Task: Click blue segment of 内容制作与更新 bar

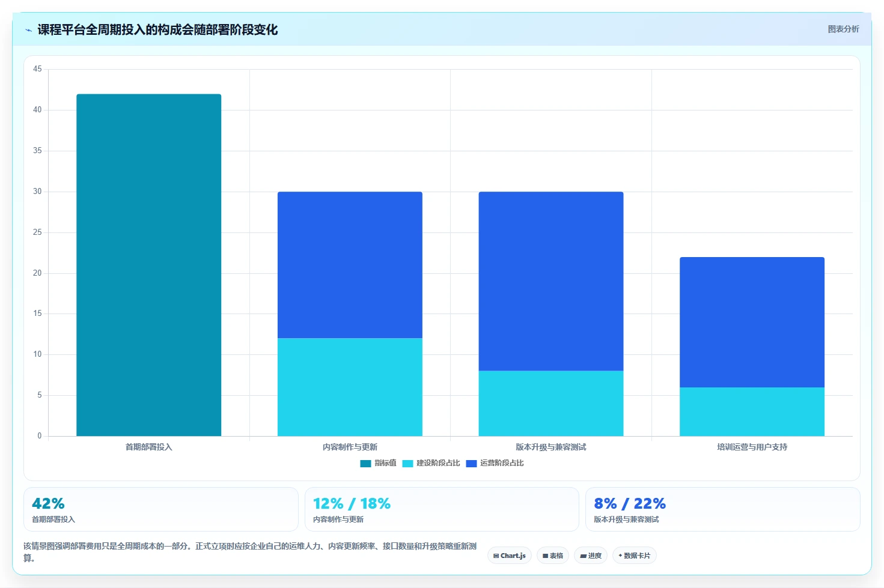Action: pyautogui.click(x=350, y=265)
